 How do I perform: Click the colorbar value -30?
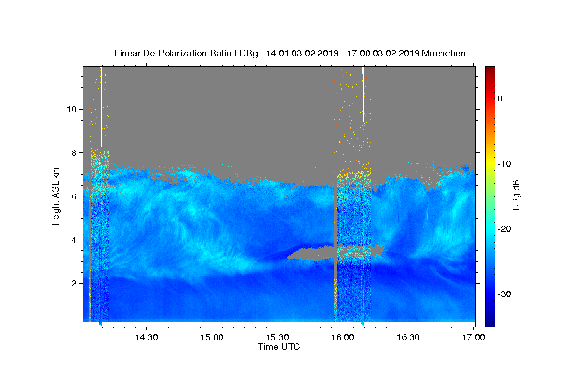pyautogui.click(x=504, y=294)
